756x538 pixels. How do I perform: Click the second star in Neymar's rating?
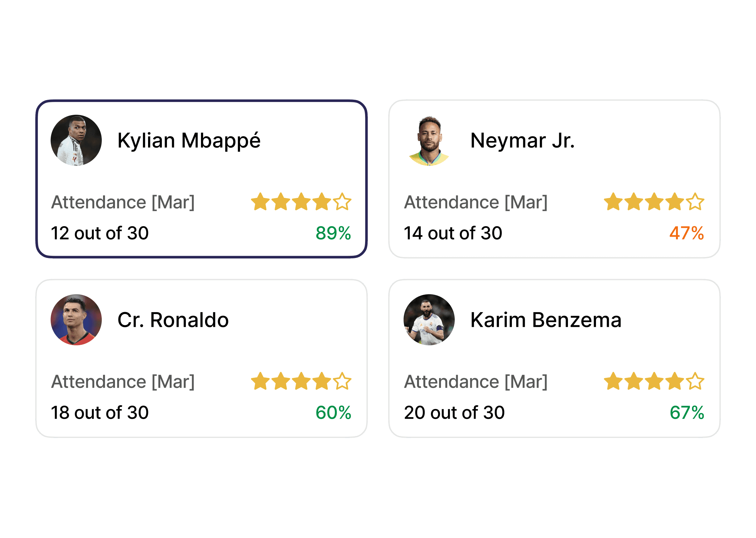[x=633, y=202]
